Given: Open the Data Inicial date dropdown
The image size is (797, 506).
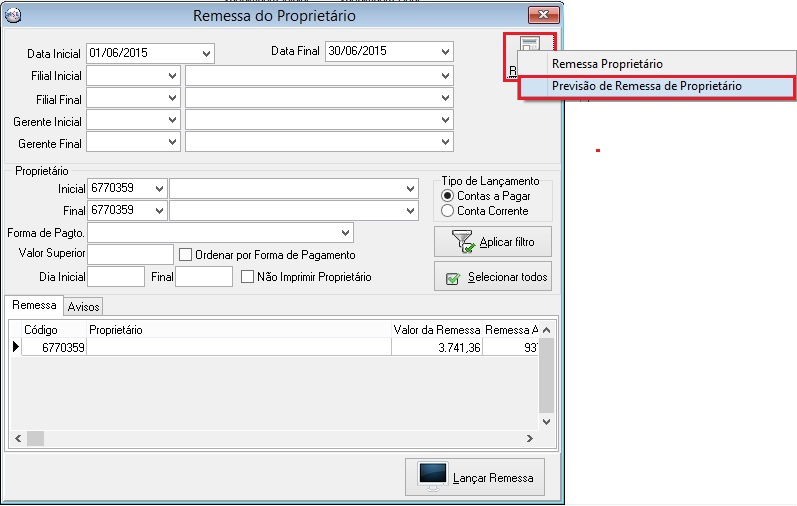Looking at the screenshot, I should [x=206, y=53].
